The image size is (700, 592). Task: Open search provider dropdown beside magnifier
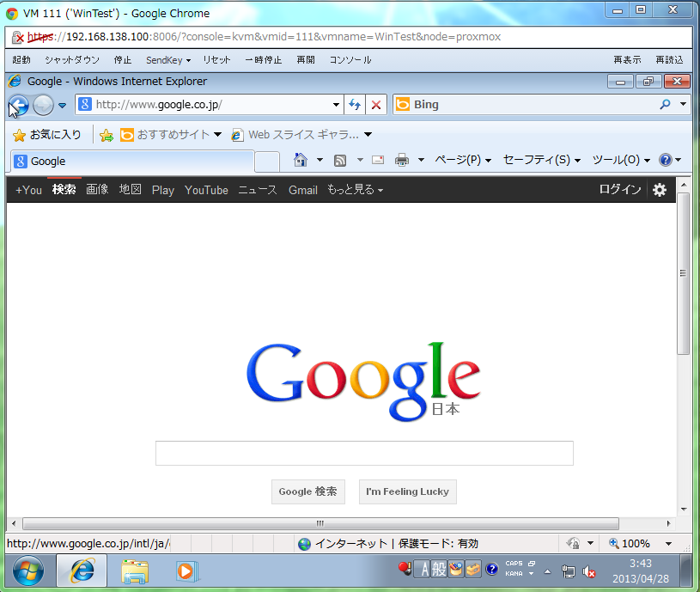tap(683, 105)
